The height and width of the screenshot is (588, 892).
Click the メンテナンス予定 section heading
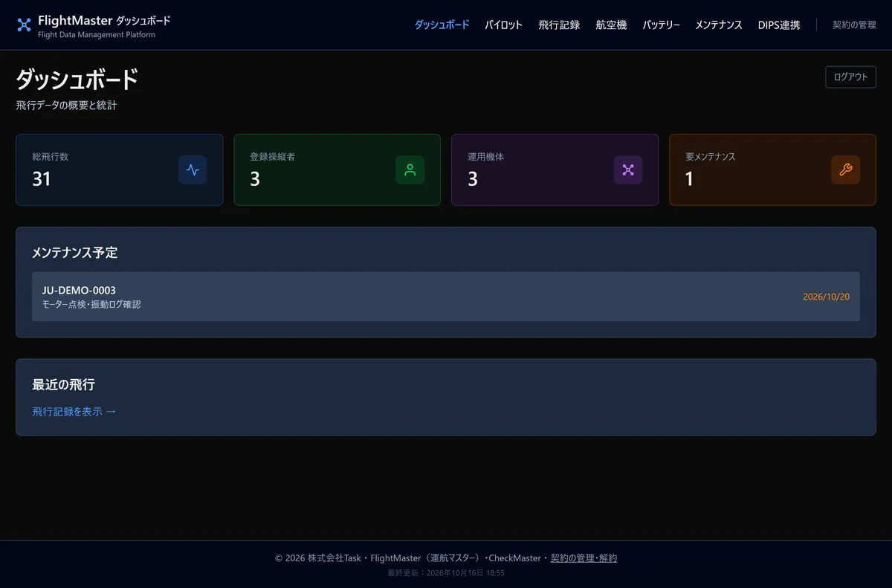click(x=74, y=252)
